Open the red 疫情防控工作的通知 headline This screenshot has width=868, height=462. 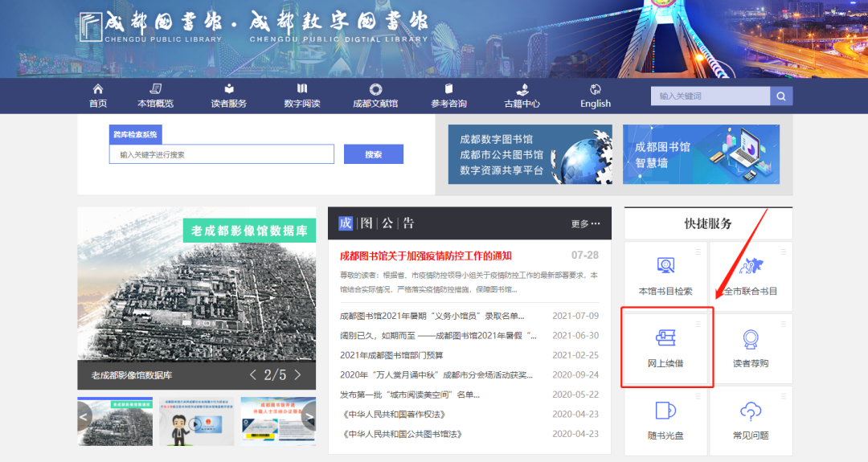tap(426, 256)
